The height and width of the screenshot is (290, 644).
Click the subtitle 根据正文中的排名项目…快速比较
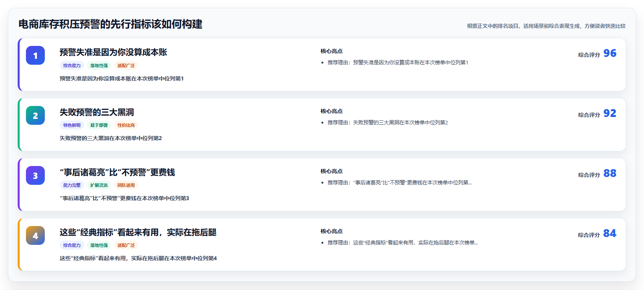(x=546, y=26)
